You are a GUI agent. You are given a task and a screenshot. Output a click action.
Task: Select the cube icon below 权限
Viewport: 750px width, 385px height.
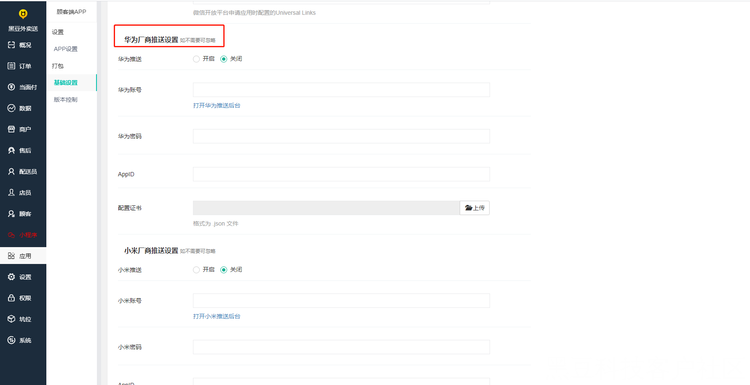11,319
